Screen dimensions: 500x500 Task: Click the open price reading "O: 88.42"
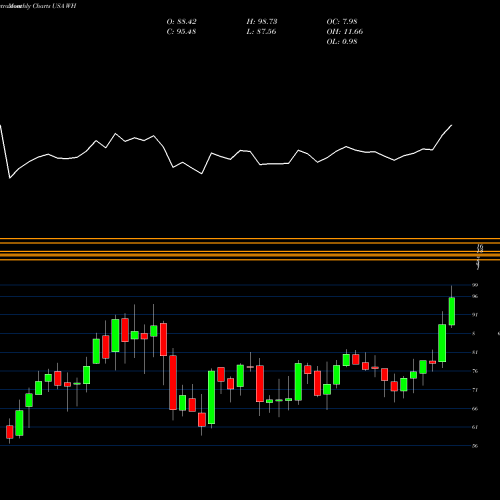click(181, 22)
